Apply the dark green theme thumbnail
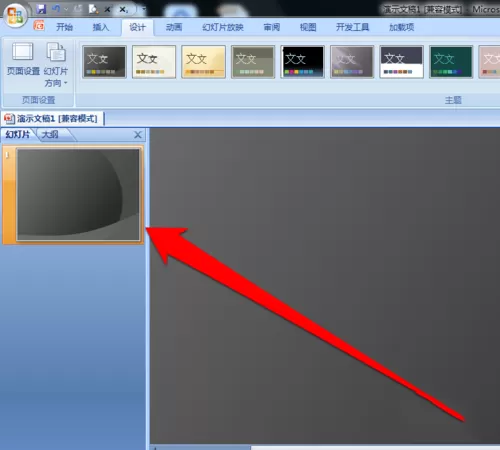The image size is (500, 450). pyautogui.click(x=451, y=62)
